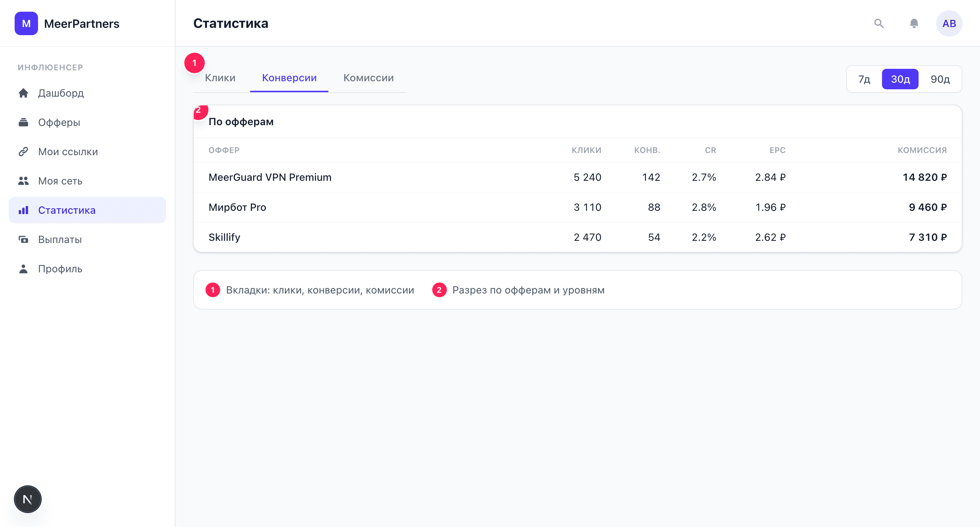The width and height of the screenshot is (980, 527).
Task: Click the 2.7% CR value
Action: click(704, 177)
